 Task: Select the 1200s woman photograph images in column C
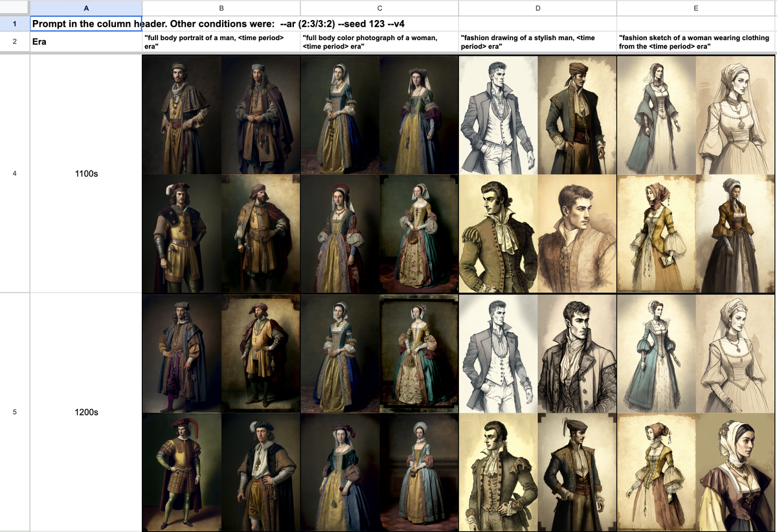click(379, 412)
